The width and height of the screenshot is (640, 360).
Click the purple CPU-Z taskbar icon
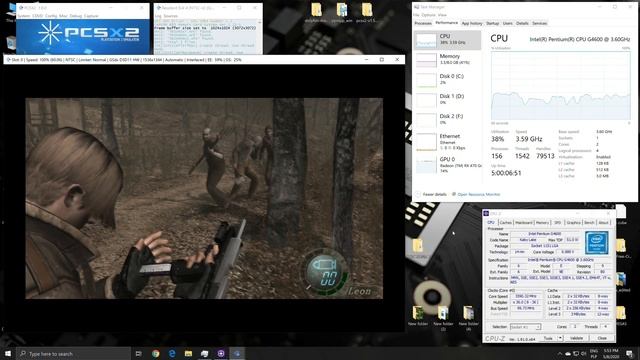[x=221, y=353]
